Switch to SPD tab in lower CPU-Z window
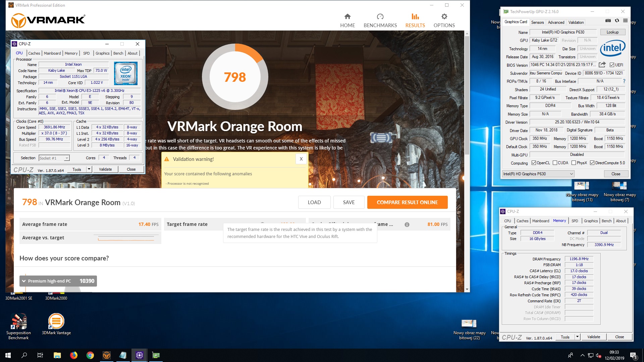The width and height of the screenshot is (644, 362). (575, 221)
